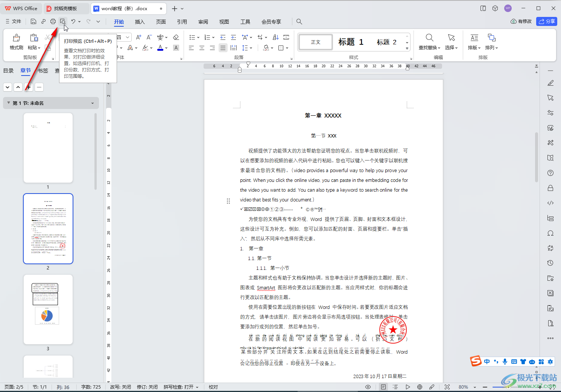
Task: Click the globe web layout status icon
Action: coord(420,387)
